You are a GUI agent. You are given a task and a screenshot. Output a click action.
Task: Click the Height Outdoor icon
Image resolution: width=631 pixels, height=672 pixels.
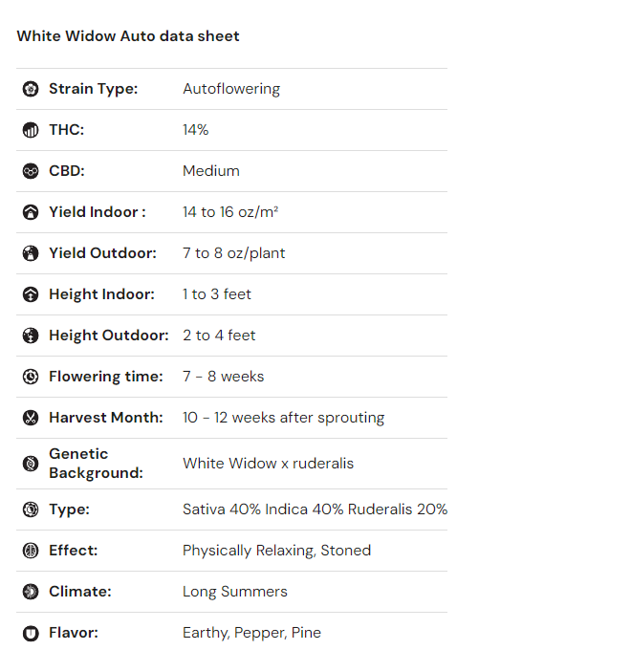31,336
